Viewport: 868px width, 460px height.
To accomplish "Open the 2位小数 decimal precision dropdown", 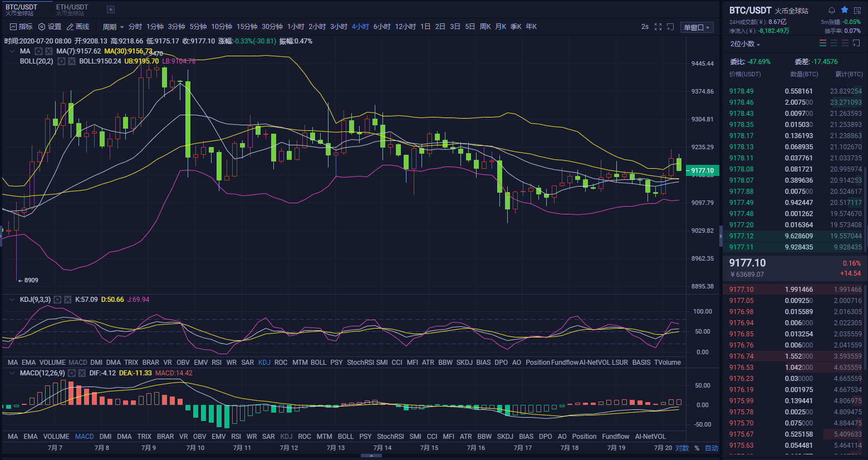I will (745, 44).
